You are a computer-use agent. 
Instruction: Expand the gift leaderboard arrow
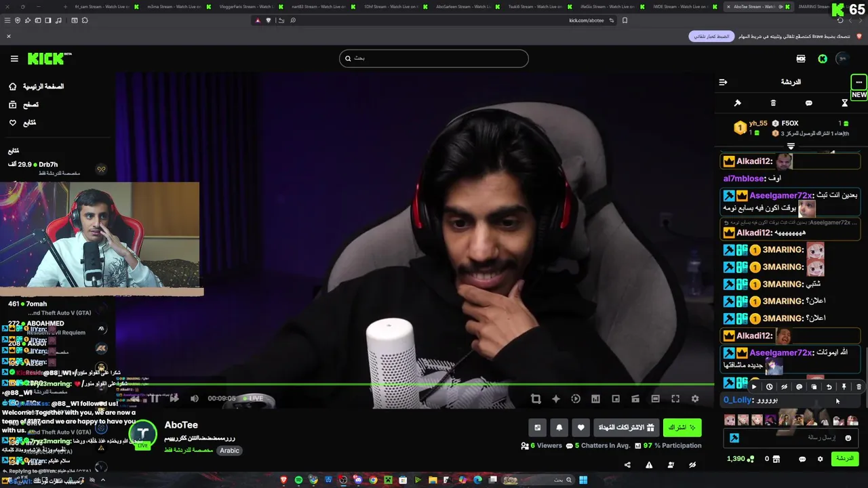(791, 146)
